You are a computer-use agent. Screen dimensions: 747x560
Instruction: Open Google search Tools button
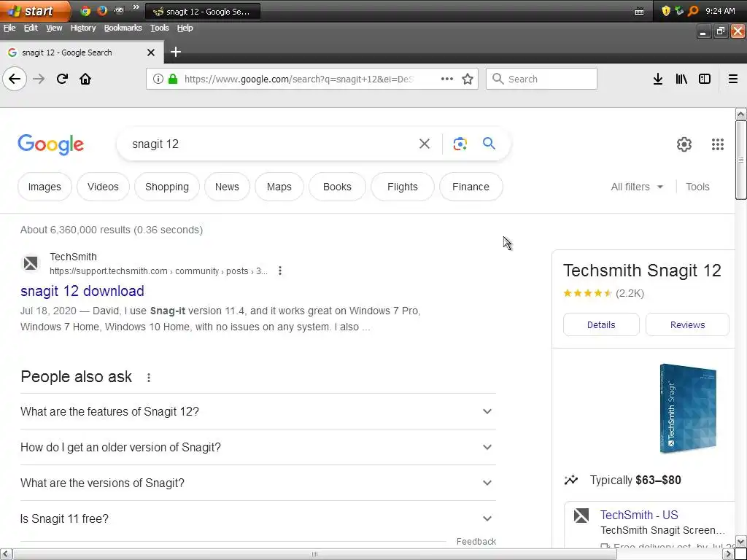coord(697,187)
